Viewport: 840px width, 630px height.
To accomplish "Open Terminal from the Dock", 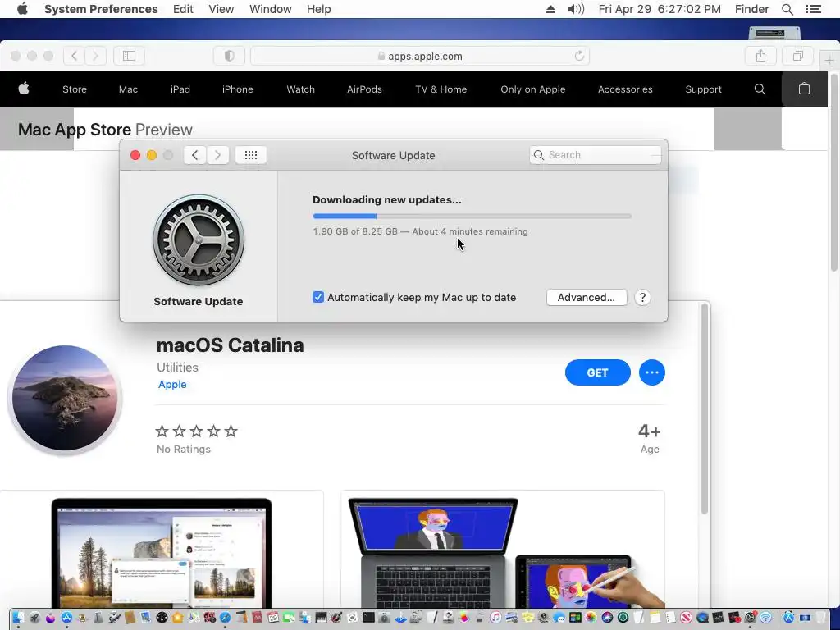I will tap(368, 617).
